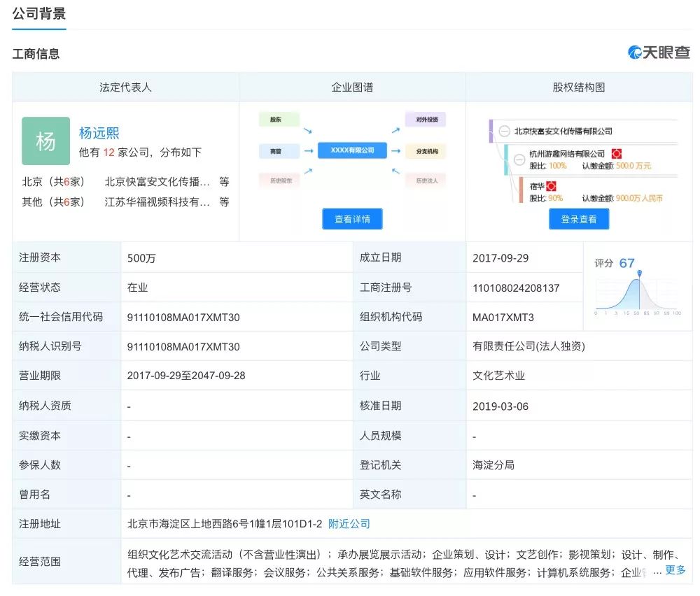Click red badge beside 杭州游趣网络有限公司
The image size is (700, 596).
pyautogui.click(x=617, y=154)
